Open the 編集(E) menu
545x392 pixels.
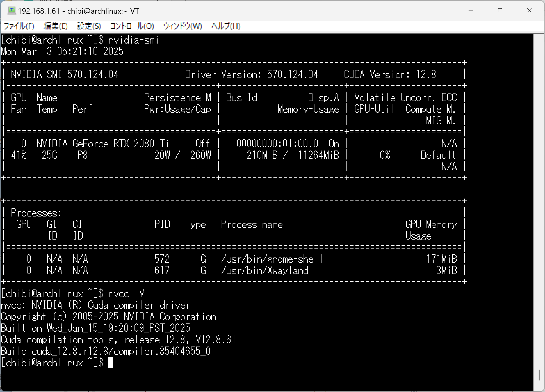pyautogui.click(x=56, y=26)
